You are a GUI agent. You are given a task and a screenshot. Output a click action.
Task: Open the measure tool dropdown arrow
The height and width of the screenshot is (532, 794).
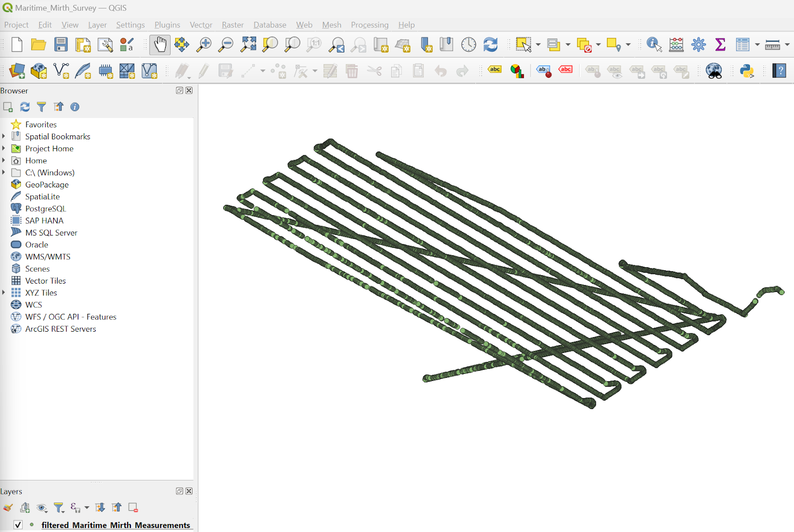tap(787, 45)
